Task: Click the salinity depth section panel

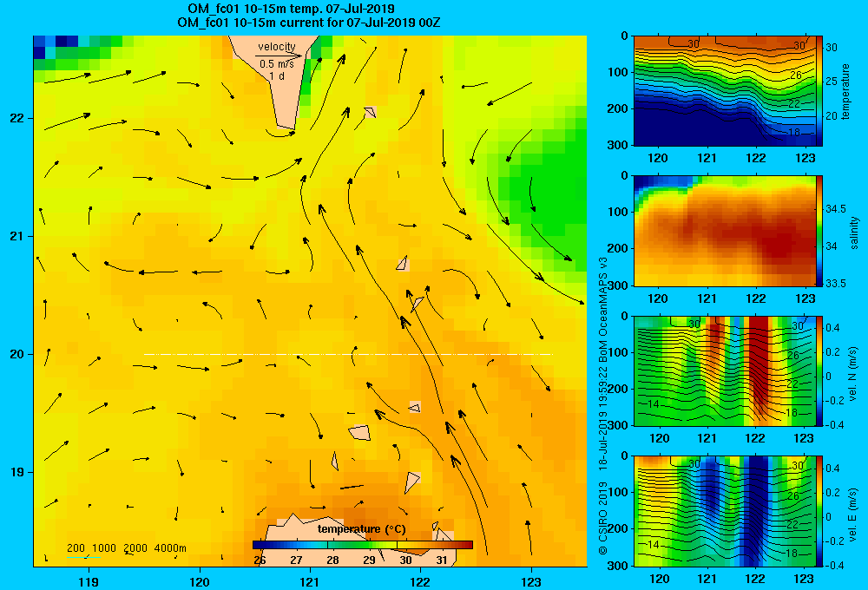Action: point(725,231)
